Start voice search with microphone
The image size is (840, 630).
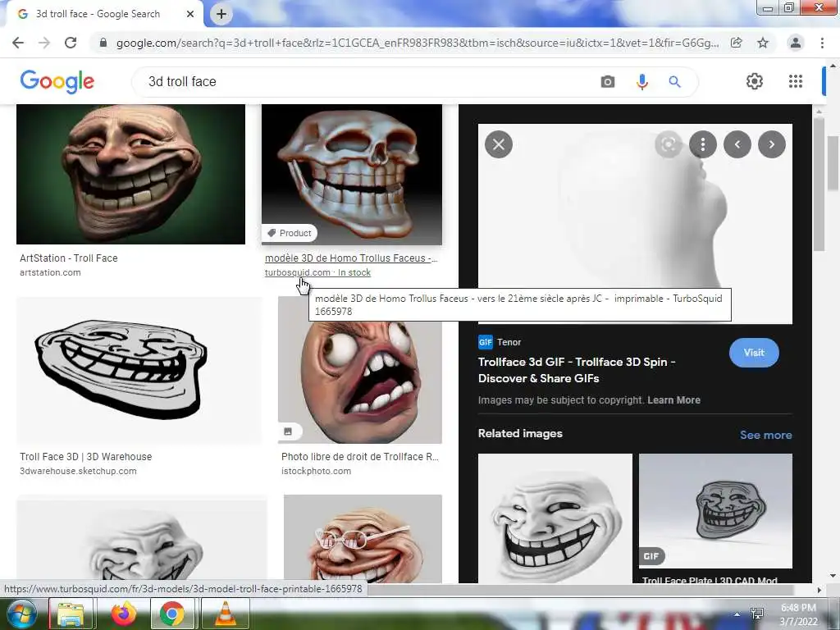click(x=641, y=82)
